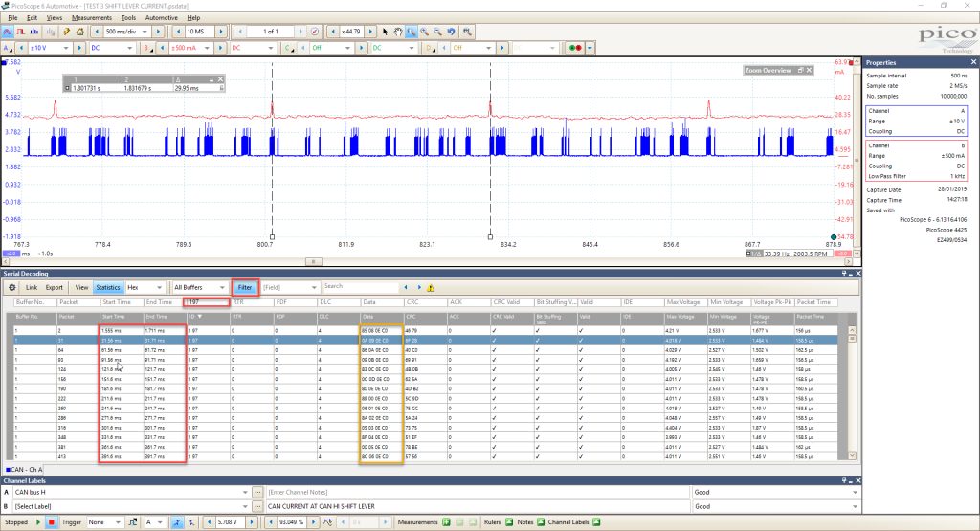Click the serial decoding table vertical scrollbar
Screen dimensions: 980x531
(x=852, y=393)
